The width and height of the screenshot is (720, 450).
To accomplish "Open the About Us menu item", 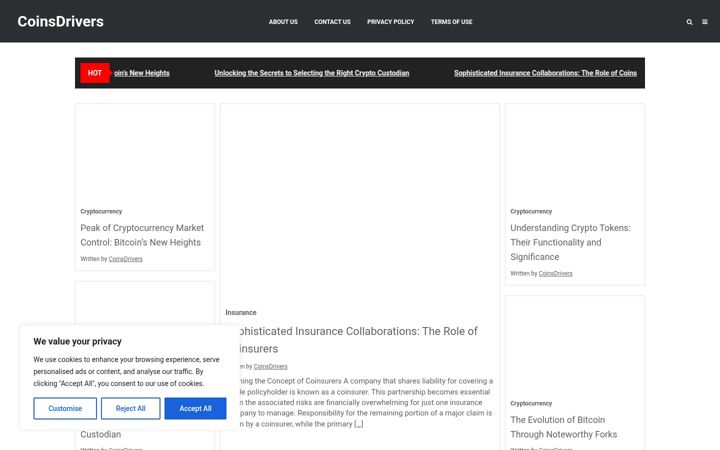I will point(283,22).
